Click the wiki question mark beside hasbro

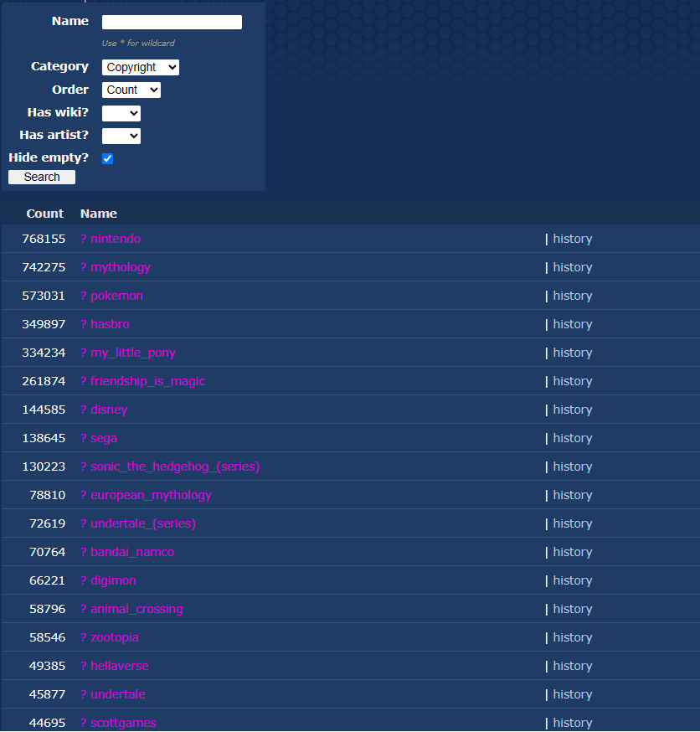[84, 324]
